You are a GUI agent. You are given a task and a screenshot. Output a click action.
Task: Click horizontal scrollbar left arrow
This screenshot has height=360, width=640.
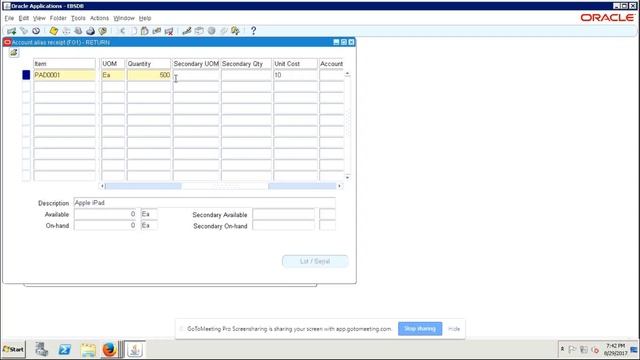102,186
